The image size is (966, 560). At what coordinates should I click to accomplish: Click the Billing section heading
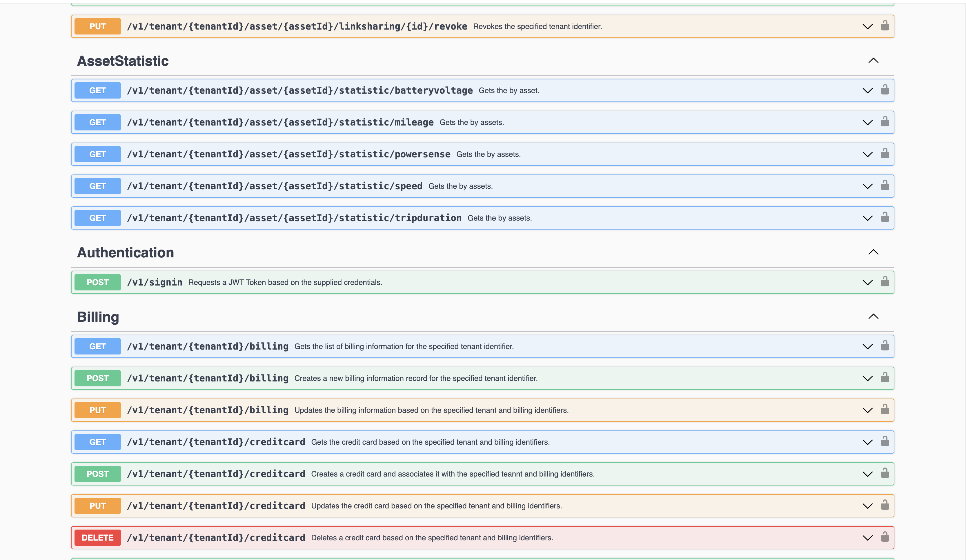[98, 317]
